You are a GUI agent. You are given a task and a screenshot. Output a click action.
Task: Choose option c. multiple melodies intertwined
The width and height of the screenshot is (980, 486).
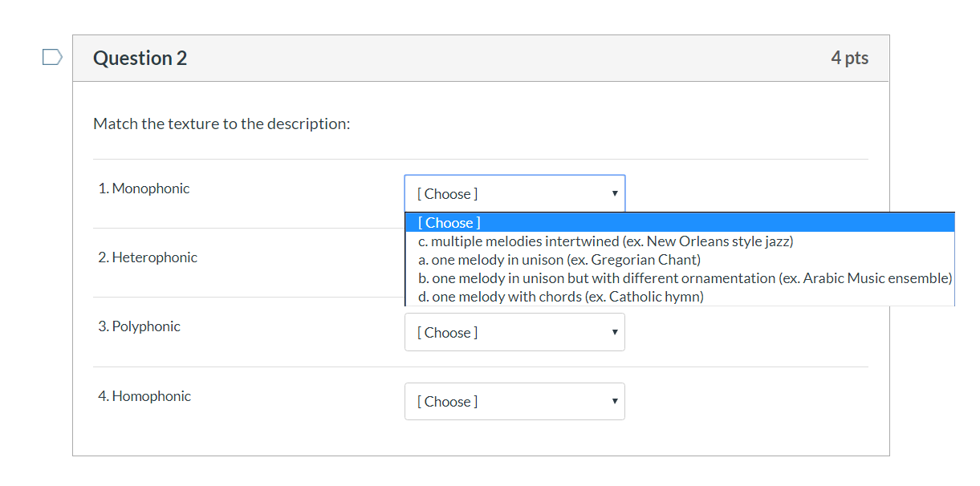[x=605, y=241]
